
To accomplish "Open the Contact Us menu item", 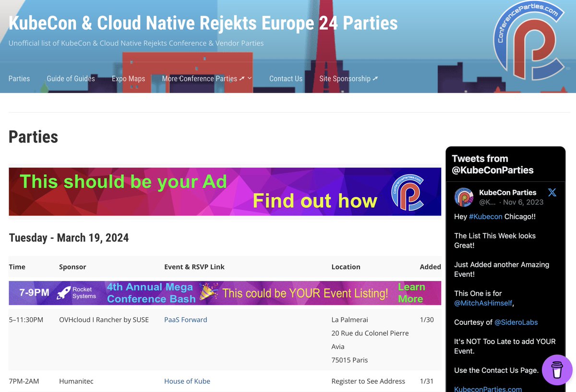I will tap(286, 79).
